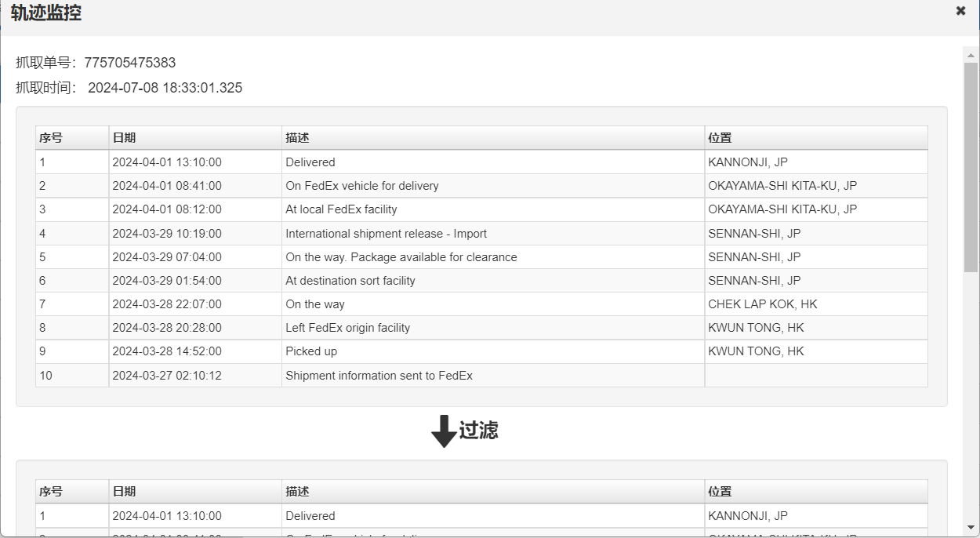Image resolution: width=980 pixels, height=538 pixels.
Task: Click date 2024-03-29 01:54:00
Action: [167, 281]
